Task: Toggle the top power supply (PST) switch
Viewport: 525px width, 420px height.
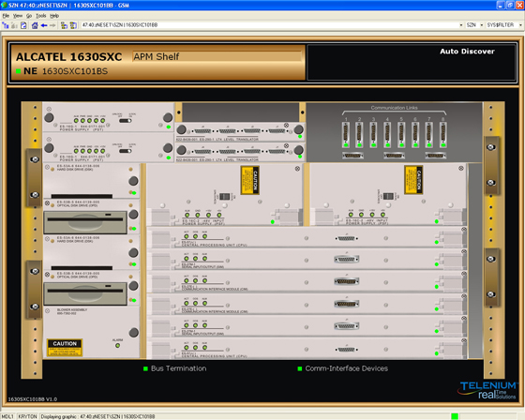Action: tap(126, 121)
